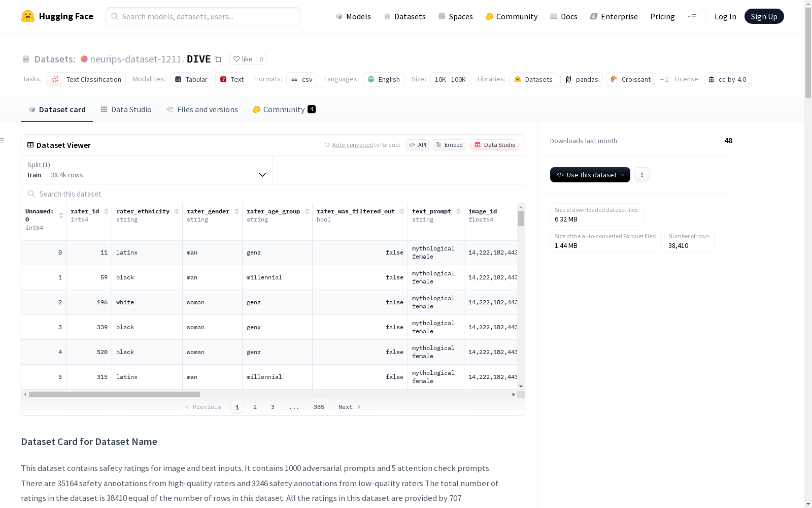Expand the Use this dataset dropdown
Screen dimensions: 812x508
click(590, 175)
